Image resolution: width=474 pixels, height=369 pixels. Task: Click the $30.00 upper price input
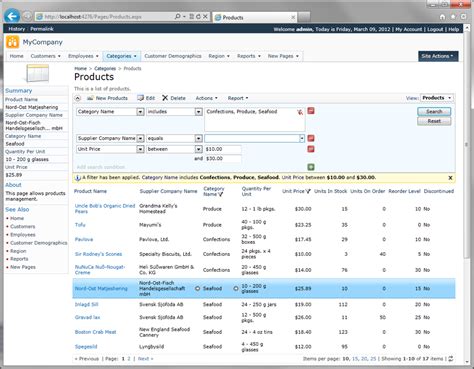tap(223, 158)
